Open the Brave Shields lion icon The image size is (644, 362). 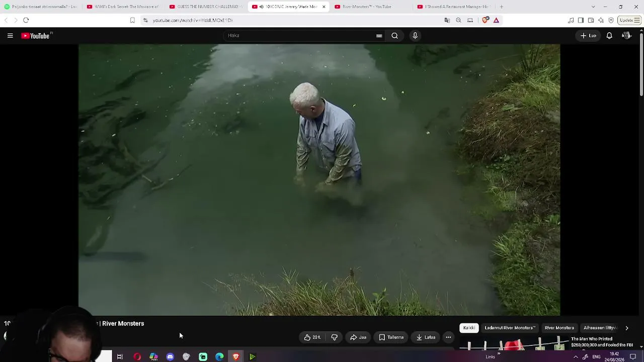point(485,20)
